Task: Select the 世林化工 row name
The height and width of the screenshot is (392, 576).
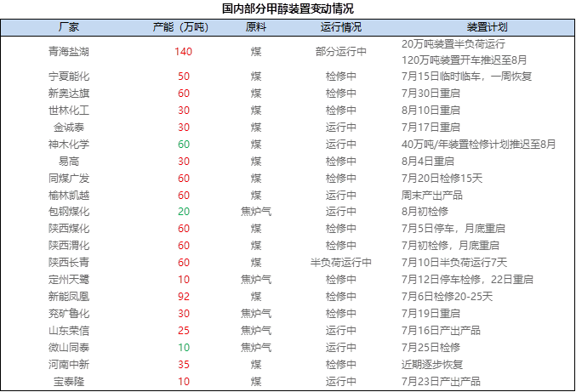Action: click(x=69, y=110)
